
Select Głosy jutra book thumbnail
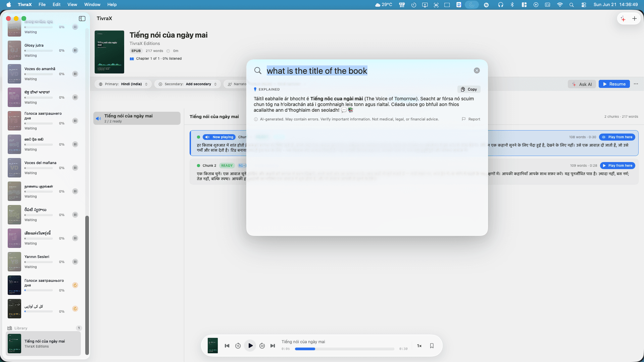(14, 50)
